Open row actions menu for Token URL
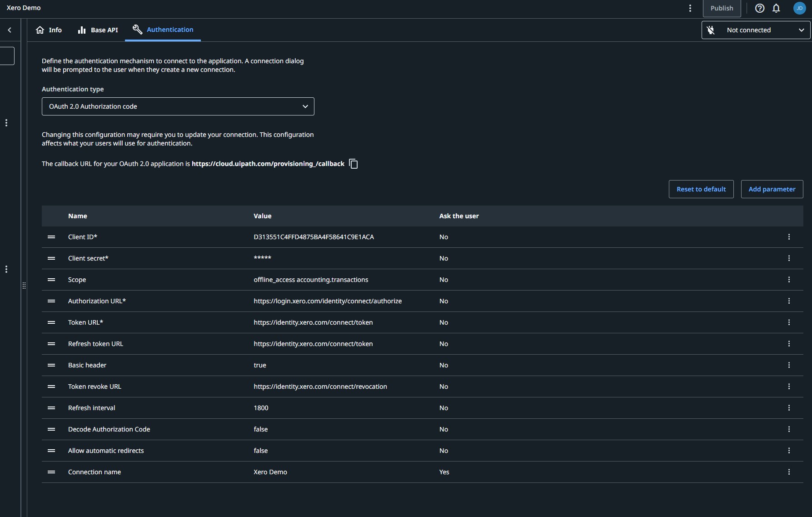812x517 pixels. coord(789,322)
